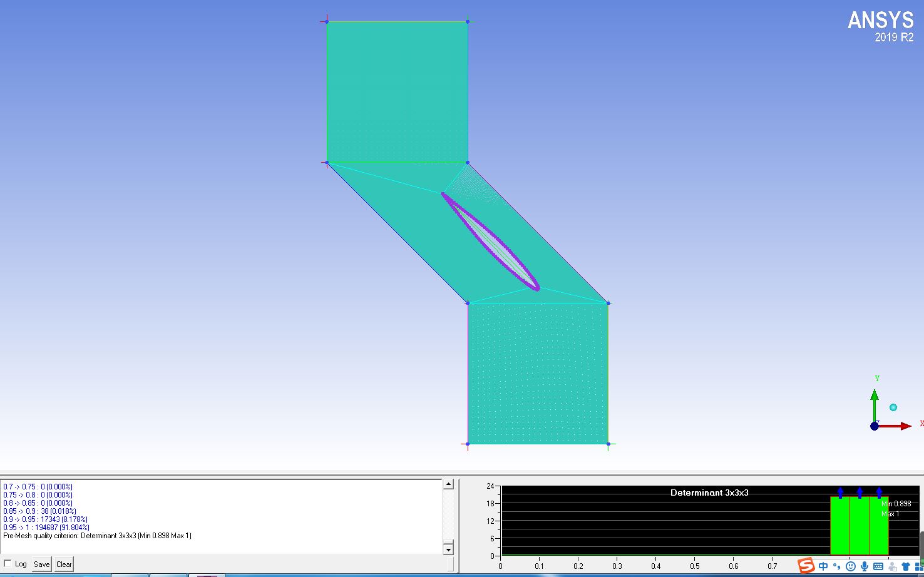The image size is (924, 577).
Task: Select the rightmost green histogram bar
Action: coord(879,526)
